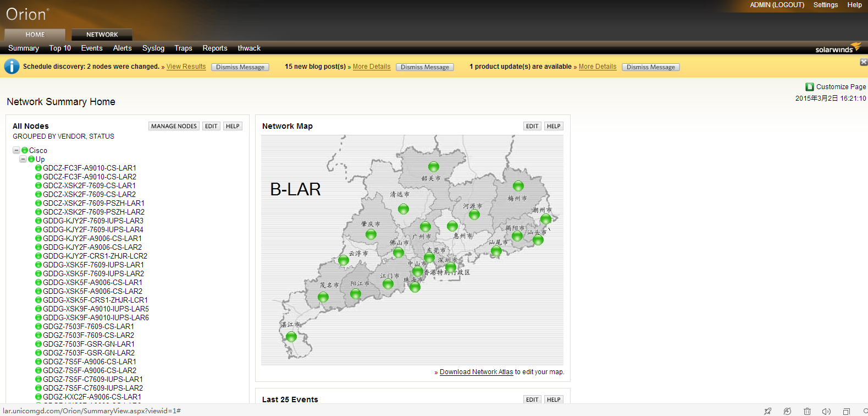The image size is (868, 416).
Task: Open node GDDG-KJY2F-CRS1-ZHJR-LCR2
Action: [95, 256]
